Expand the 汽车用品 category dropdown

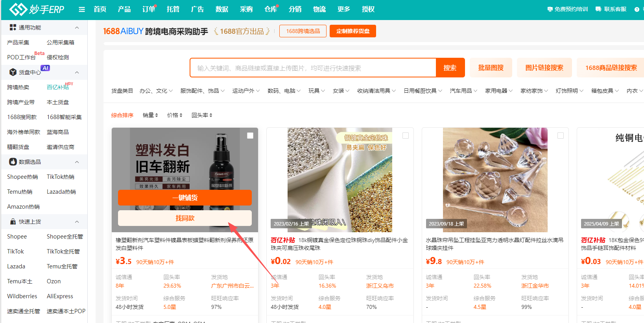464,91
